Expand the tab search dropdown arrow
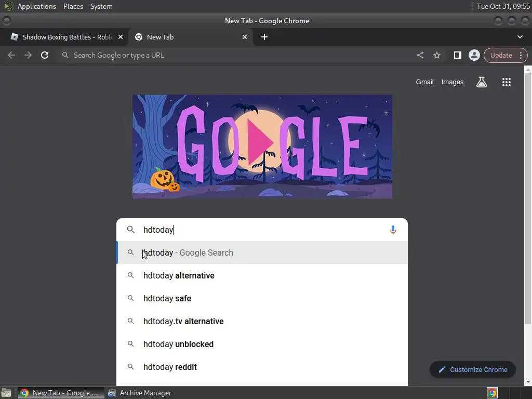 [520, 37]
